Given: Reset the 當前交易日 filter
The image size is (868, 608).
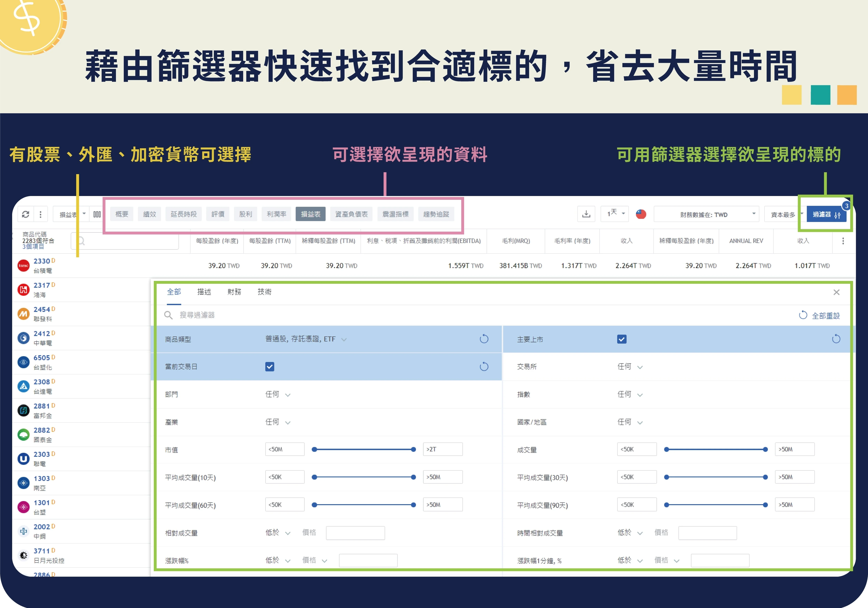Looking at the screenshot, I should point(484,366).
